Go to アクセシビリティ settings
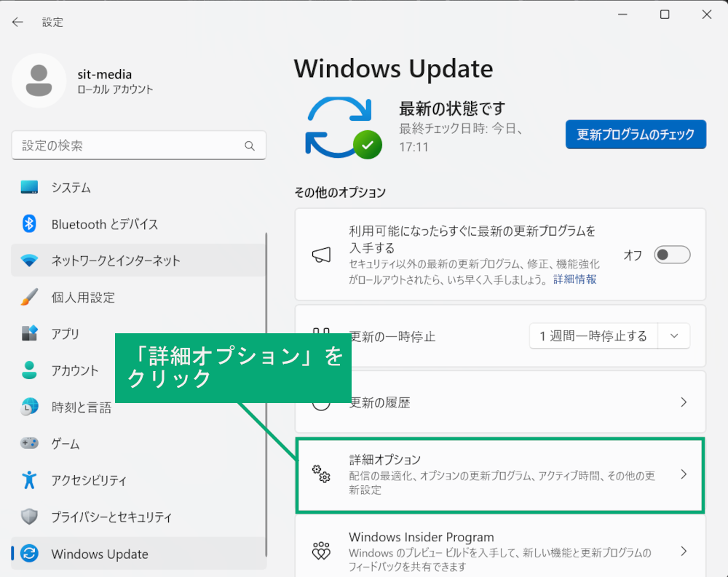 coord(138,479)
